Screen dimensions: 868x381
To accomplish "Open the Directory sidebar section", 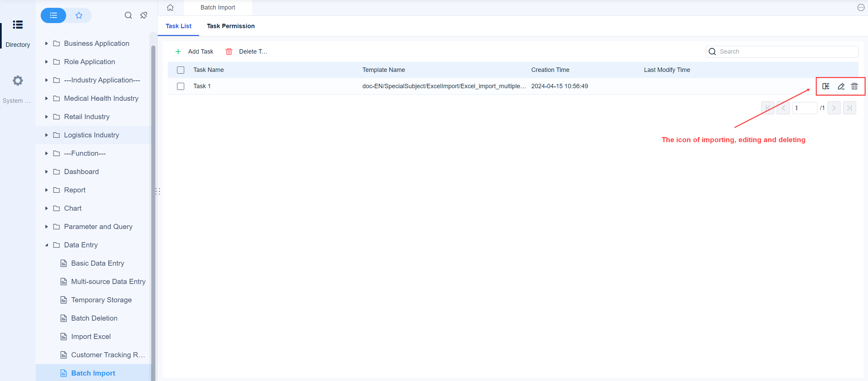I will [x=18, y=34].
